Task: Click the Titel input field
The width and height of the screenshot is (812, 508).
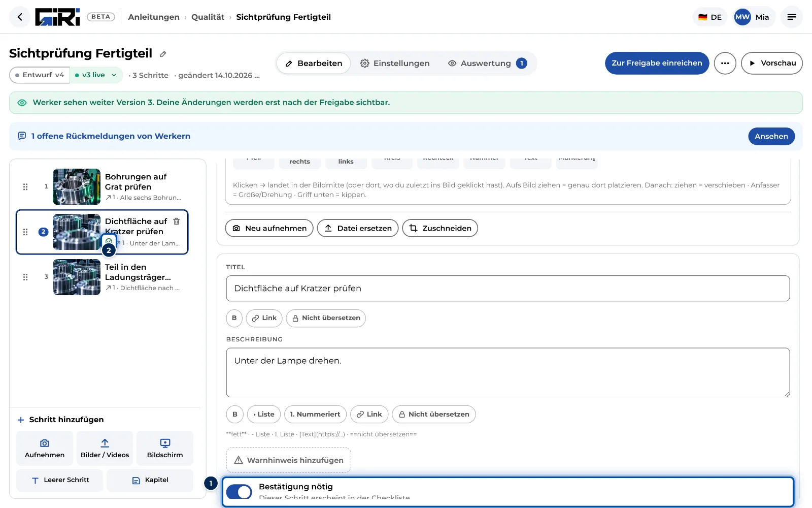Action: tap(508, 289)
